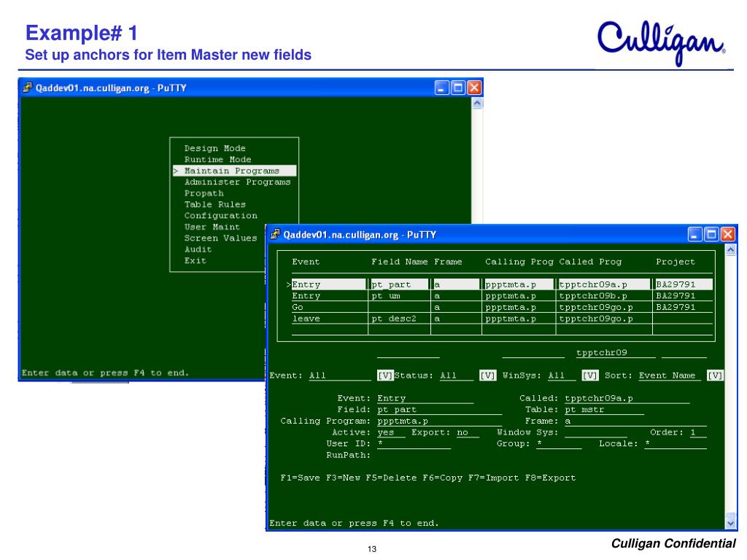Open the WinSys filter [V] dropdown

589,376
